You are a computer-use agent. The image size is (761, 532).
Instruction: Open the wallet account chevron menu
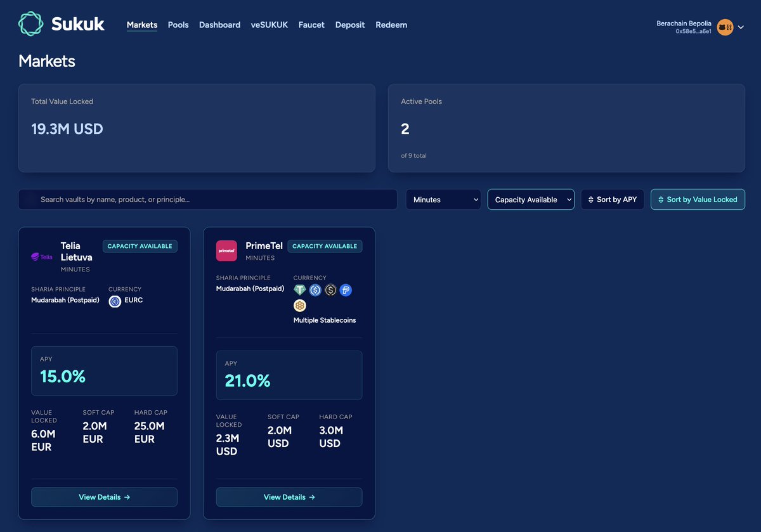[x=741, y=27]
